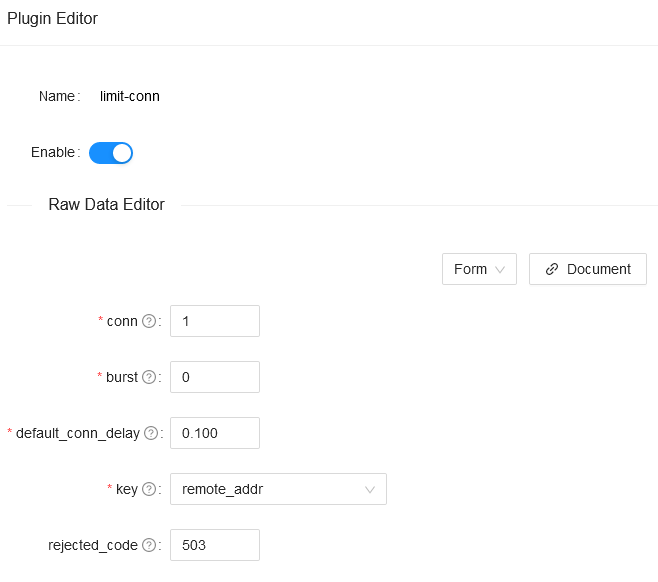Click the Name label text
This screenshot has width=658, height=582.
57,96
